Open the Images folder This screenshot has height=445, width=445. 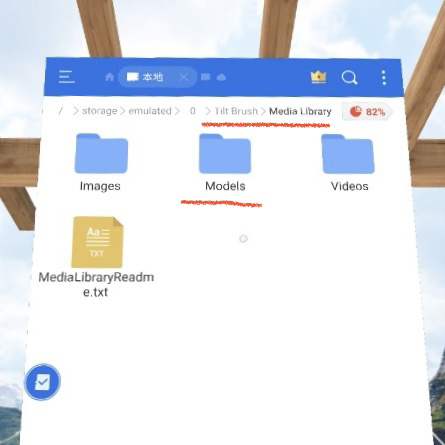click(x=101, y=163)
